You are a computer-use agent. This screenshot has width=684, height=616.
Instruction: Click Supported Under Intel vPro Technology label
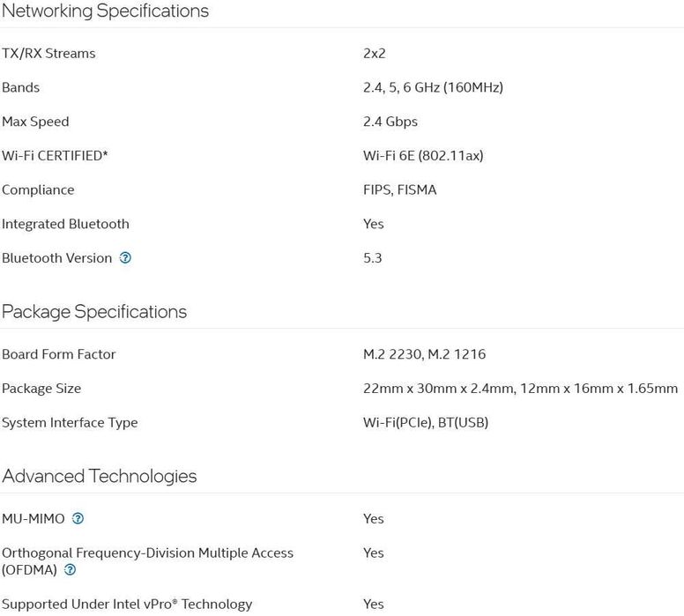[x=127, y=605]
